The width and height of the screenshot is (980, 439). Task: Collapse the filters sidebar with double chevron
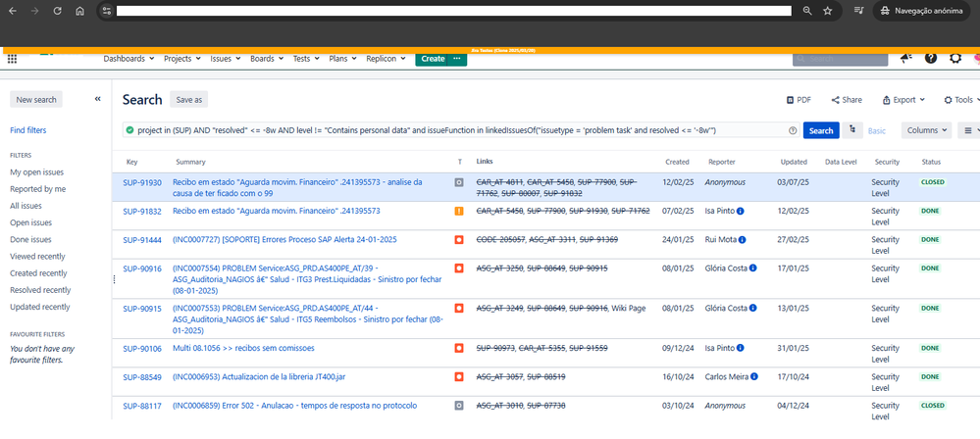97,99
